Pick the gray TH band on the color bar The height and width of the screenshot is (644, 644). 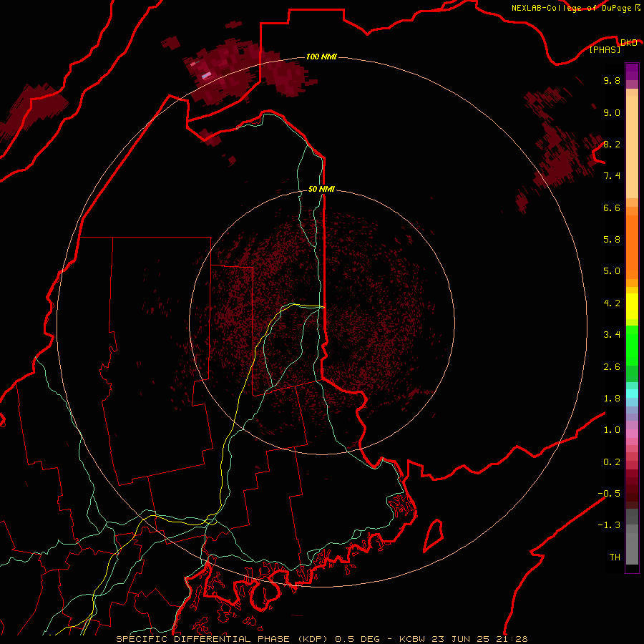(x=632, y=548)
